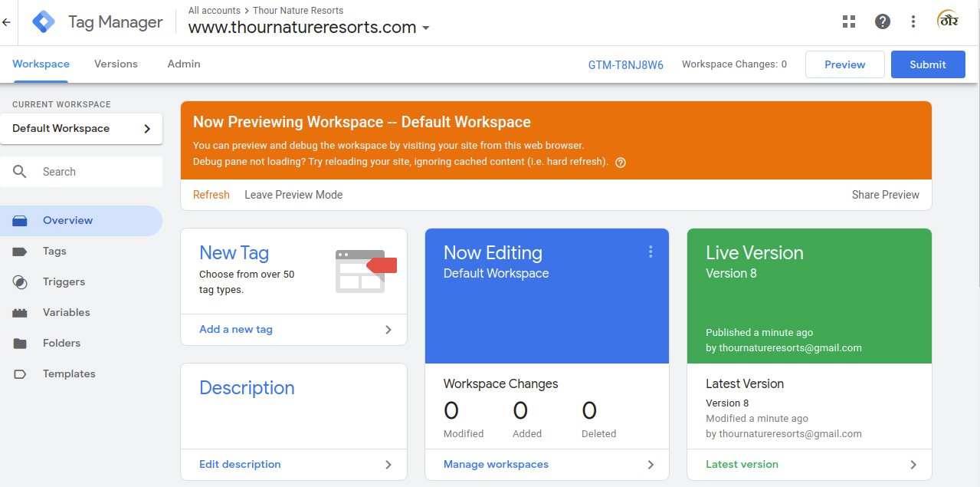Open the container dropdown www.thournatureresorts.com
The image size is (980, 487).
(310, 28)
